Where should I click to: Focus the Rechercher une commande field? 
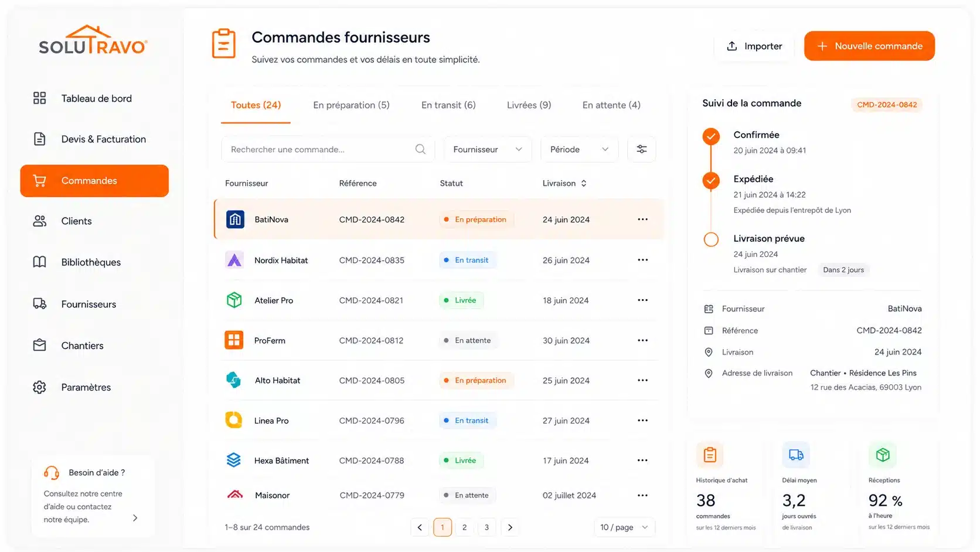coord(328,150)
